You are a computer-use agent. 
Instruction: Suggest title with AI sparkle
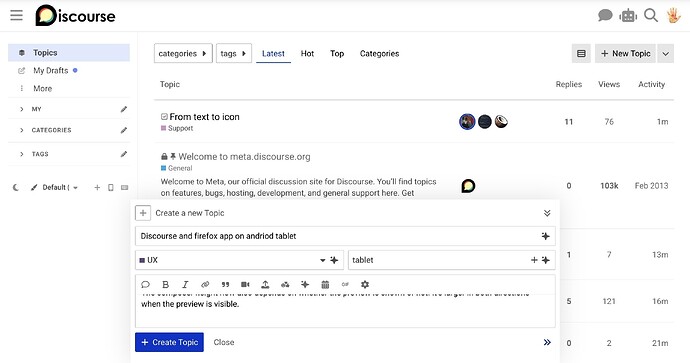546,236
